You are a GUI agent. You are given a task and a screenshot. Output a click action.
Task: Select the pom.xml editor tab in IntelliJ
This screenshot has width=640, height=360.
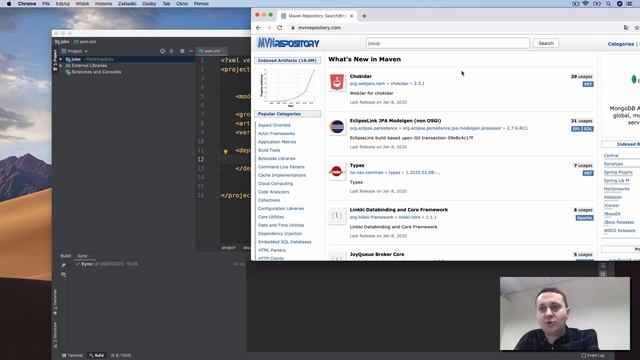212,51
